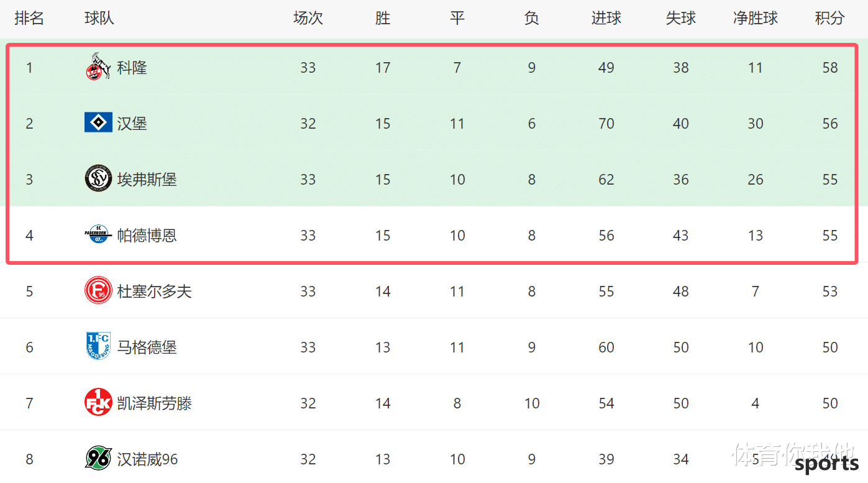The width and height of the screenshot is (868, 483).
Task: Click the 场次 column header
Action: click(x=308, y=18)
